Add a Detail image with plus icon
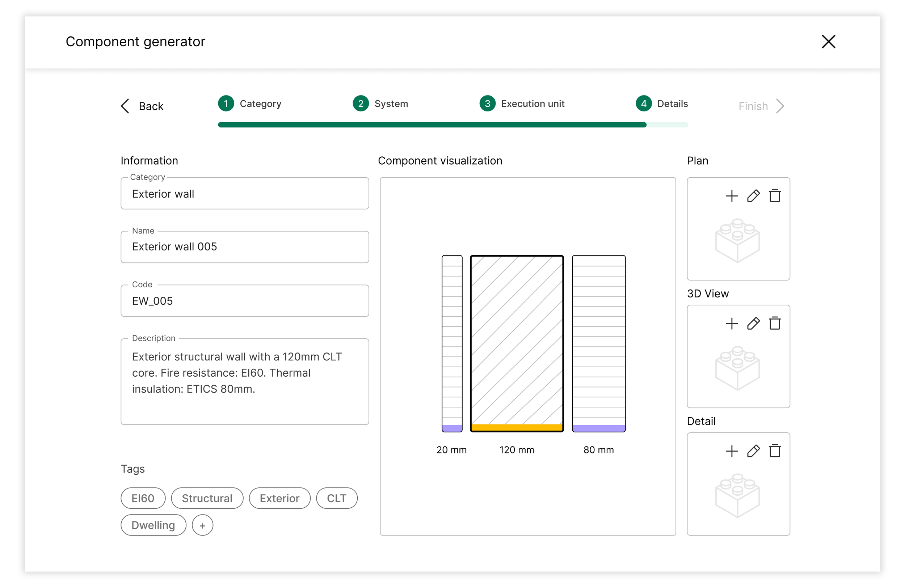This screenshot has width=905, height=588. point(732,452)
